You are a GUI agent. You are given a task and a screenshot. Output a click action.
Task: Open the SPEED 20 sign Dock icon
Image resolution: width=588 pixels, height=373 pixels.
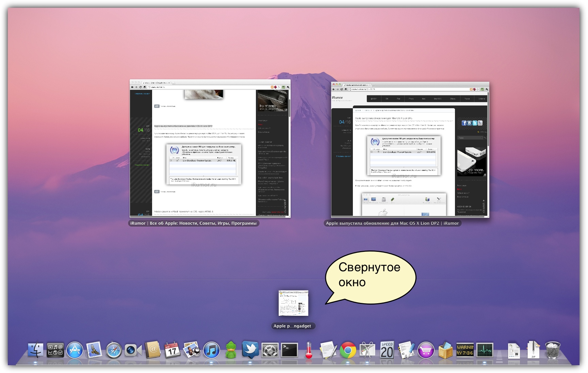pos(387,350)
